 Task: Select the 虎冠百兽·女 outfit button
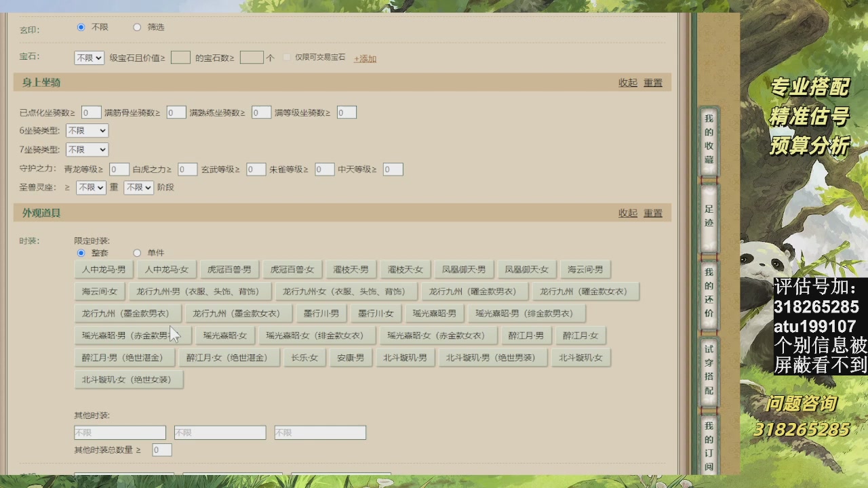[292, 270]
